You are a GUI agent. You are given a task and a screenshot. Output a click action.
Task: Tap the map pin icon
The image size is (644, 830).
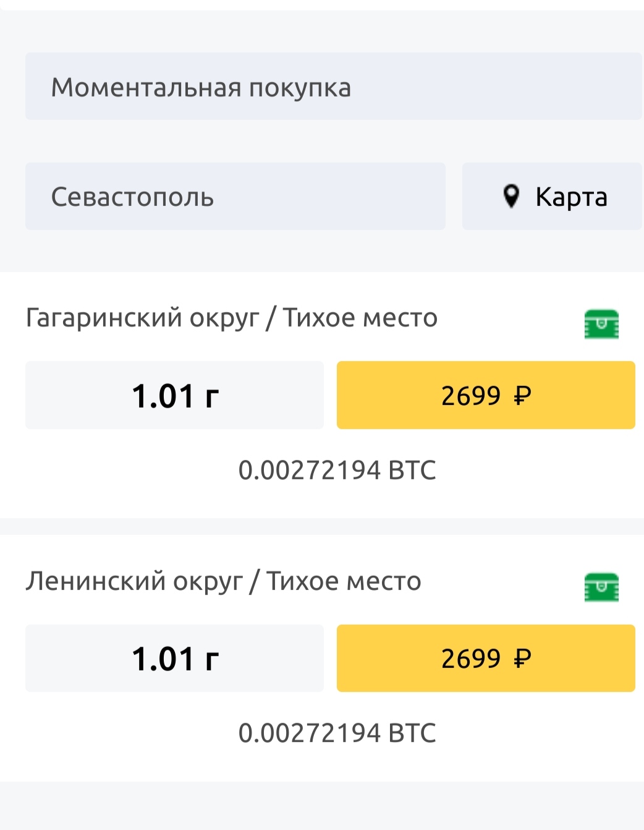(x=511, y=197)
